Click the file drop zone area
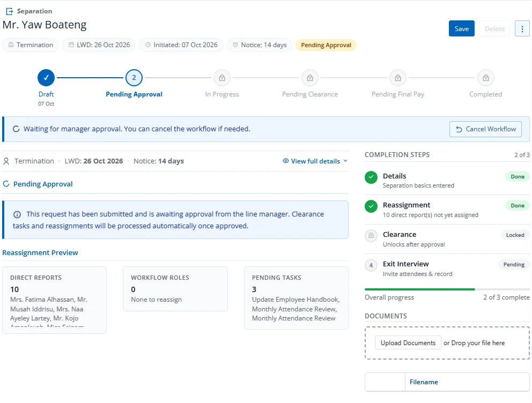The height and width of the screenshot is (403, 532). (447, 343)
